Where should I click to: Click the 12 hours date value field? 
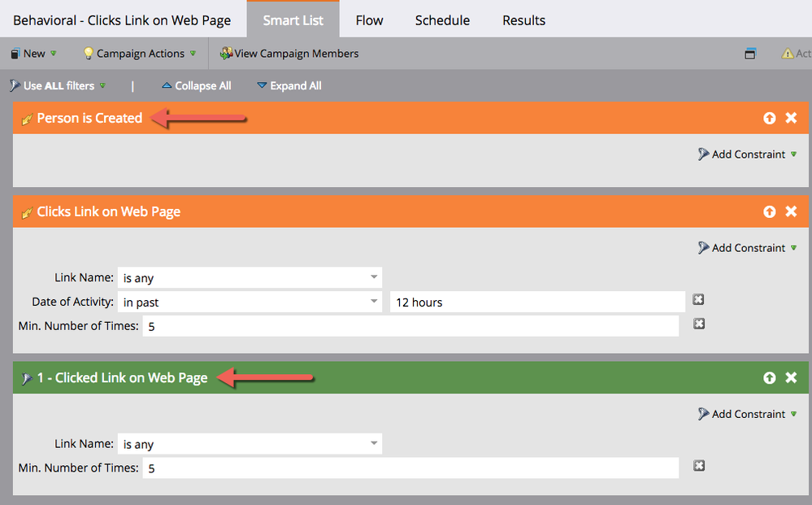(537, 302)
